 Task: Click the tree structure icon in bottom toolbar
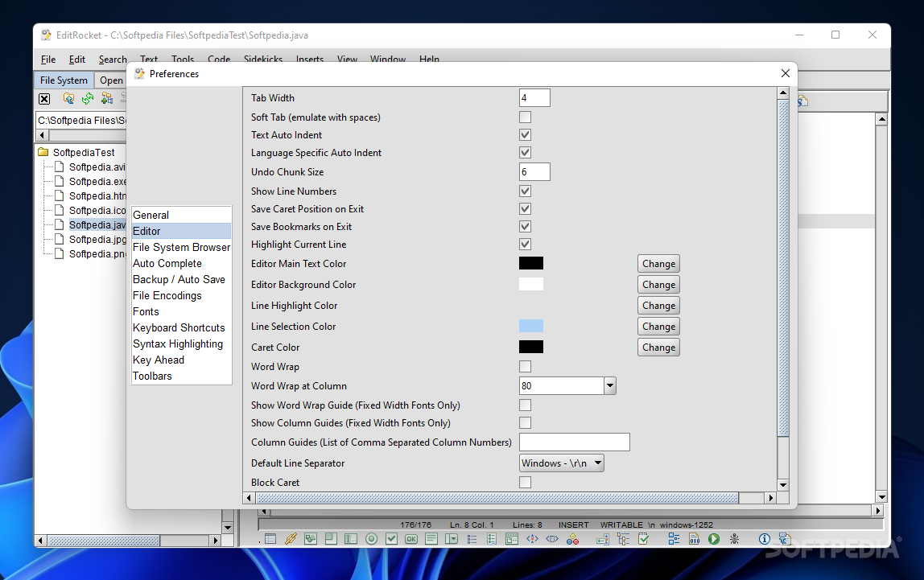pyautogui.click(x=623, y=538)
